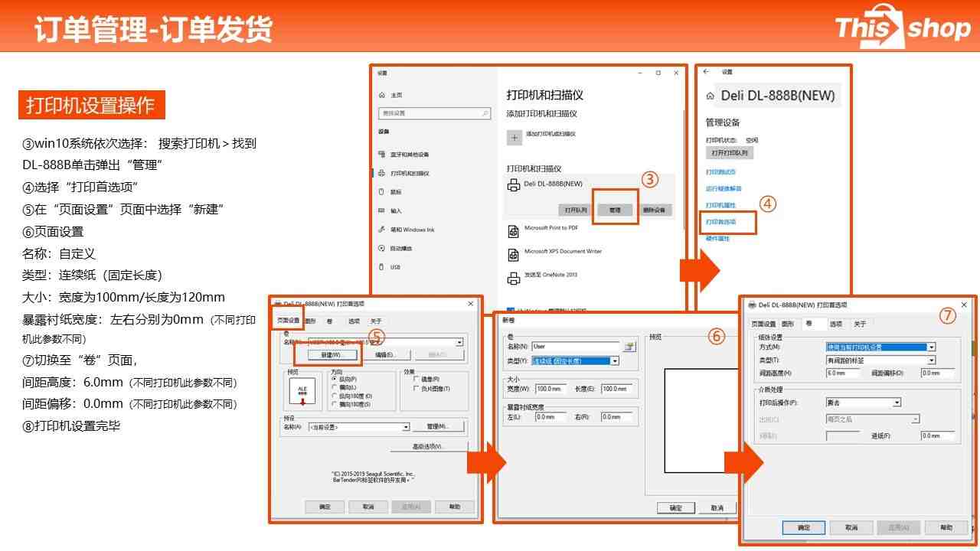Select Microsoft Print to PDF printer icon
The width and height of the screenshot is (980, 551).
click(x=514, y=231)
